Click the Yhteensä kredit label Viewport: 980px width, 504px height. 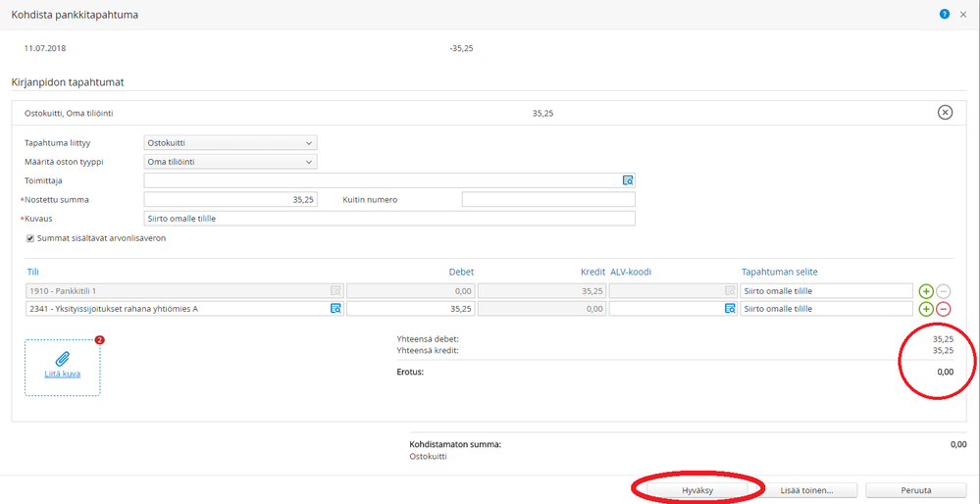pos(428,350)
